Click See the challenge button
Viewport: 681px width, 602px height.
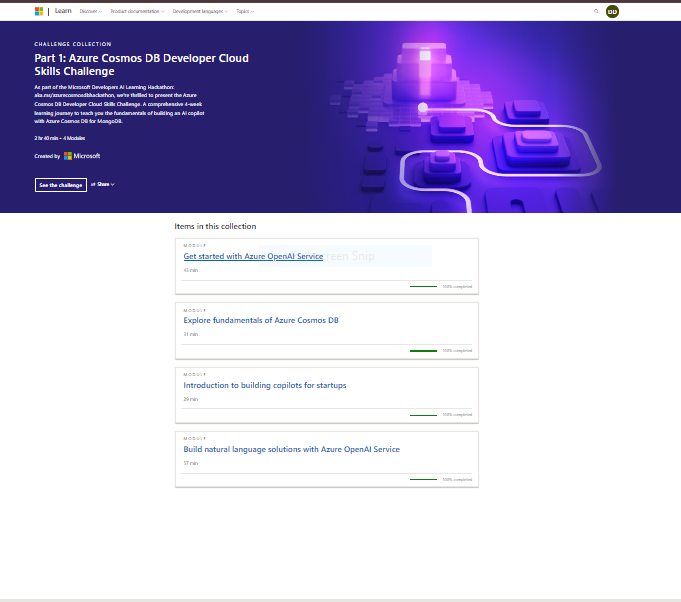(61, 185)
